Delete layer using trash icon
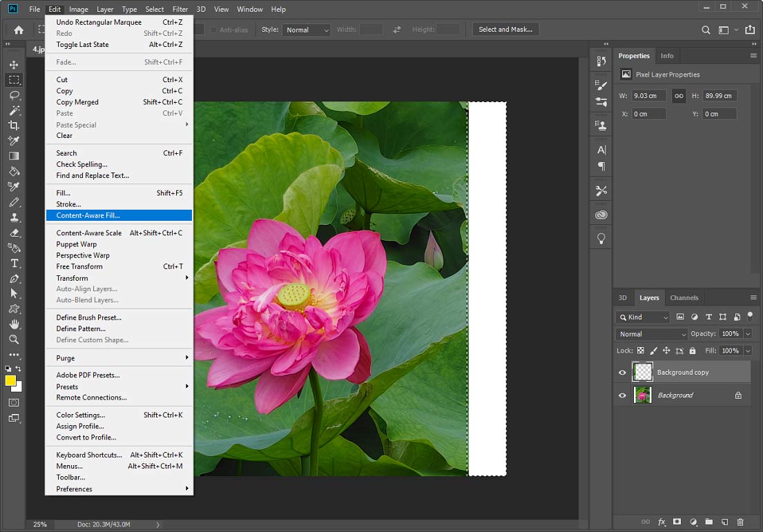 coord(740,522)
